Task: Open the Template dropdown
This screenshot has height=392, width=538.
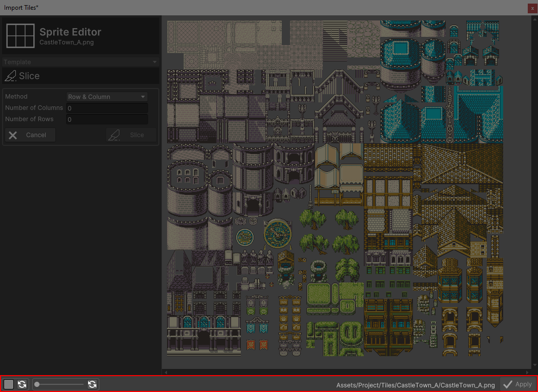Action: coord(80,62)
